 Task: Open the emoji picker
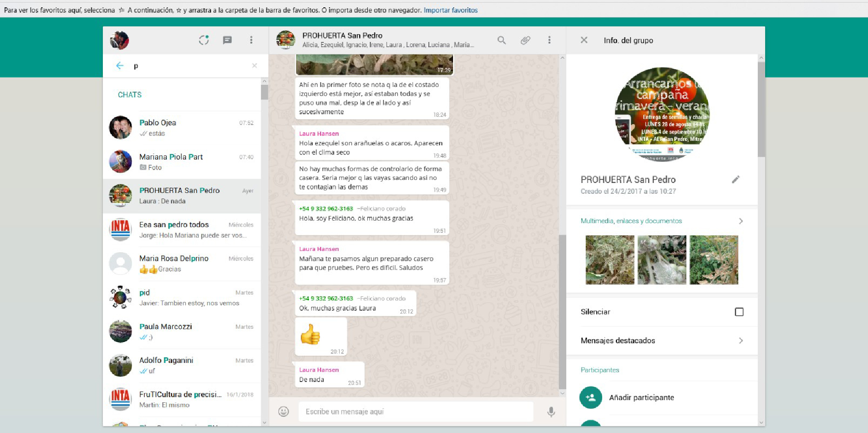[284, 411]
